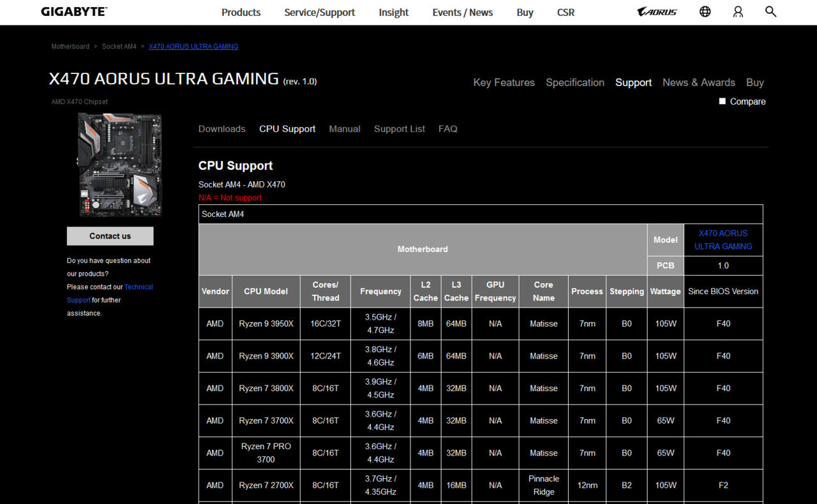Click the 3.5GHz / 4.7GHz frequency cell

[380, 324]
